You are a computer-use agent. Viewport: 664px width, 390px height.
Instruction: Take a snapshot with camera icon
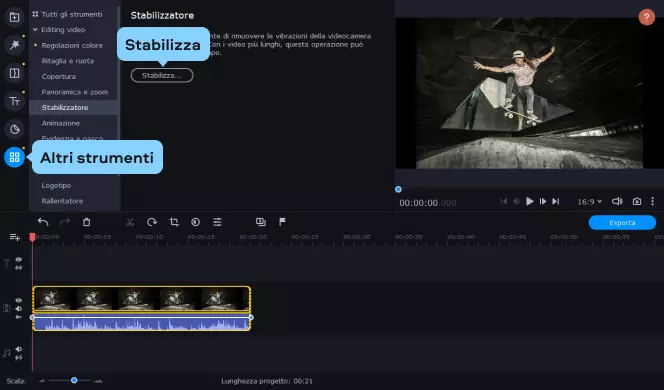point(636,202)
